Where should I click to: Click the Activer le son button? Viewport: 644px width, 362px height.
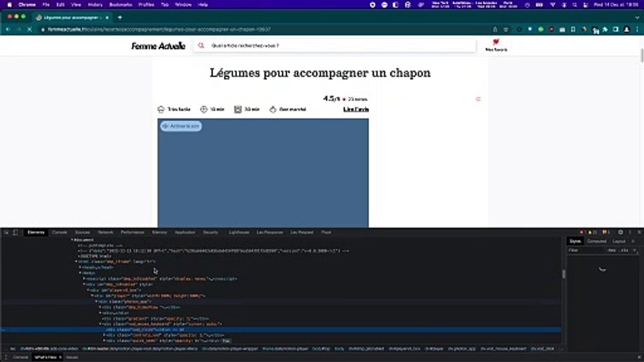pos(181,126)
